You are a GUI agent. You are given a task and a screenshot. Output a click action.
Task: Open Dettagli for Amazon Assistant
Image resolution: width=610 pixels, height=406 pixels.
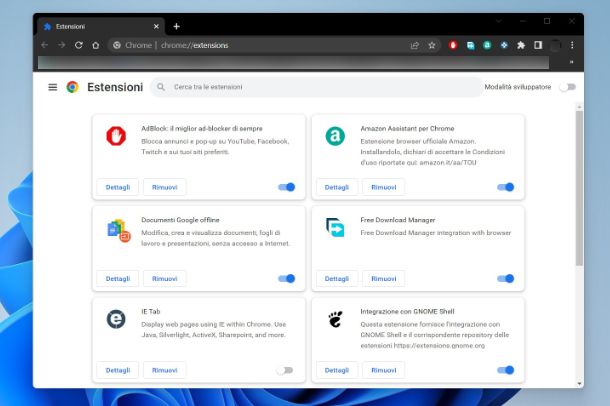click(x=337, y=187)
